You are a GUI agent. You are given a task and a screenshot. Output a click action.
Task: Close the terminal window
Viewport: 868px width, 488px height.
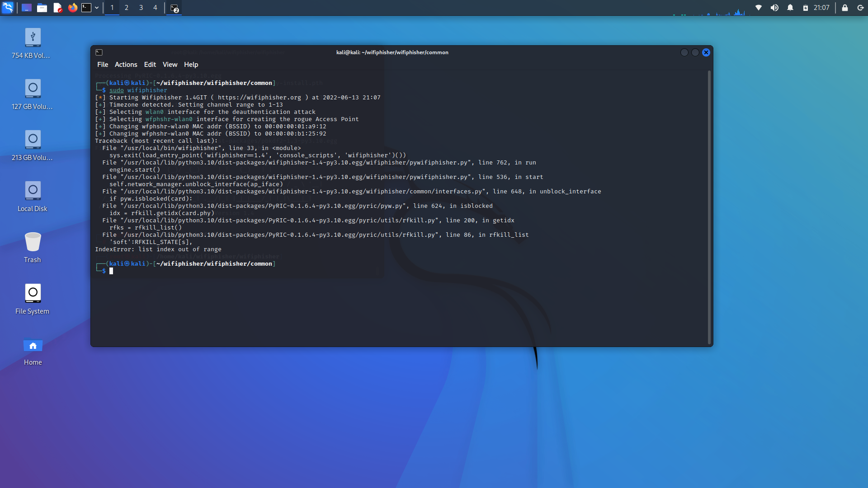click(706, 52)
